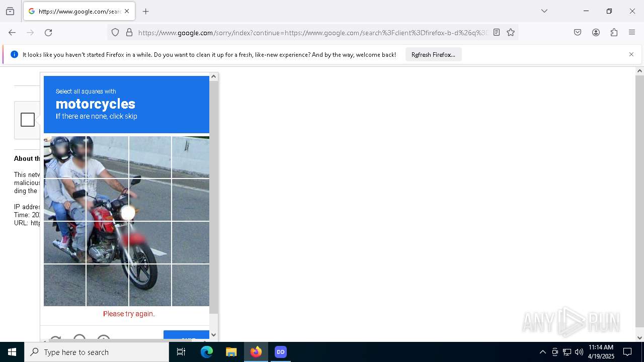This screenshot has height=362, width=644.
Task: Select the Google.com tab
Action: [x=79, y=11]
